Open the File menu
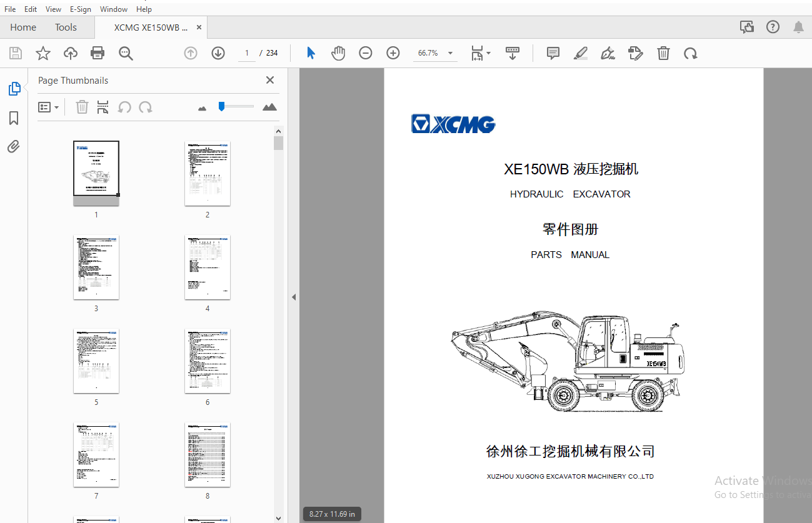Screen dimensions: 812x523 tap(10, 9)
